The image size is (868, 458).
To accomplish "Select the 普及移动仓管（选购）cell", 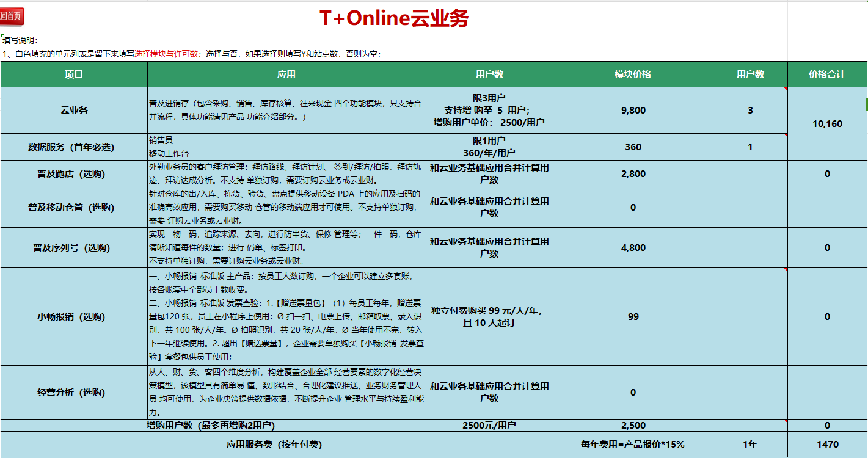I will [74, 208].
